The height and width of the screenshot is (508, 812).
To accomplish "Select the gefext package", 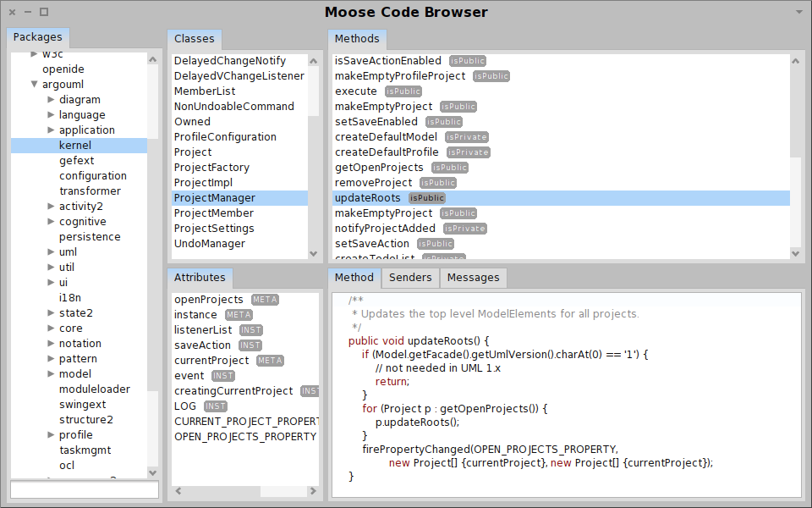I will (x=77, y=161).
